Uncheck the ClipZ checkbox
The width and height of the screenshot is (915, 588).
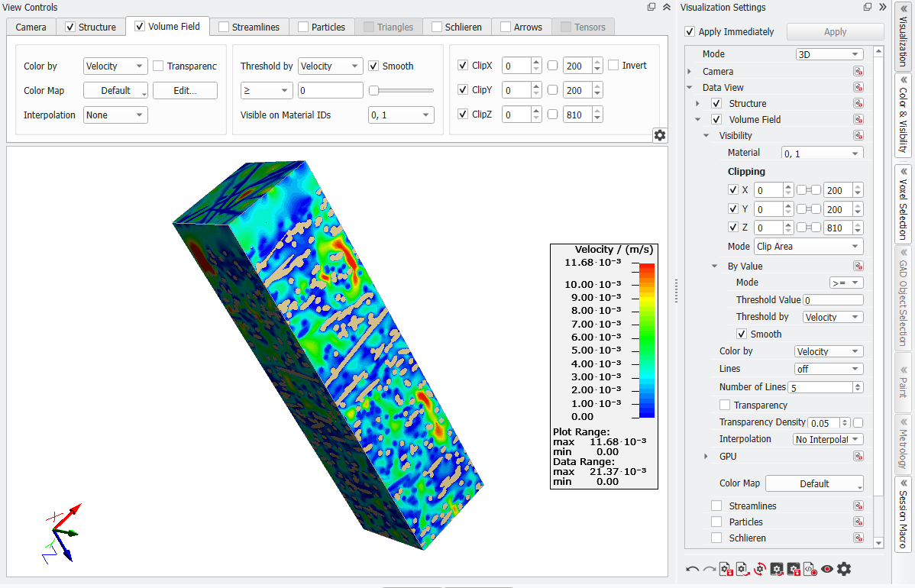pos(463,115)
